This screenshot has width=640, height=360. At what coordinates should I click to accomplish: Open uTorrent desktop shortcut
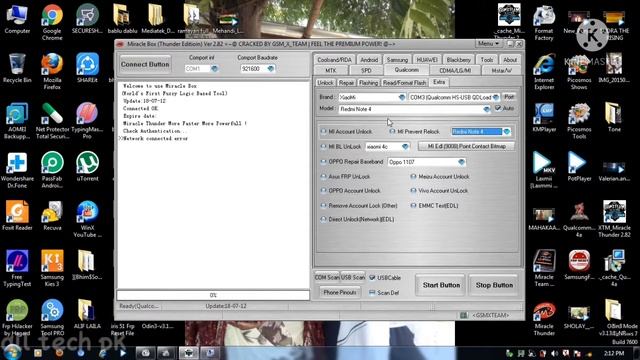pyautogui.click(x=87, y=166)
